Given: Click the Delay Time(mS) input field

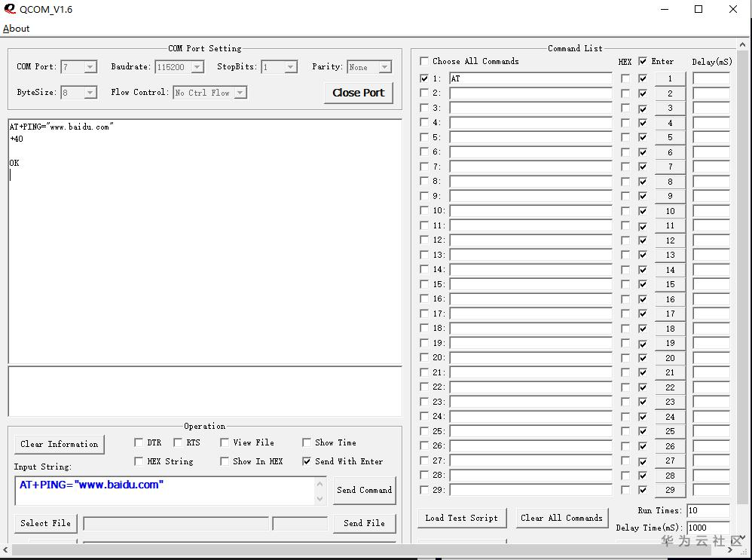Looking at the screenshot, I should point(708,528).
